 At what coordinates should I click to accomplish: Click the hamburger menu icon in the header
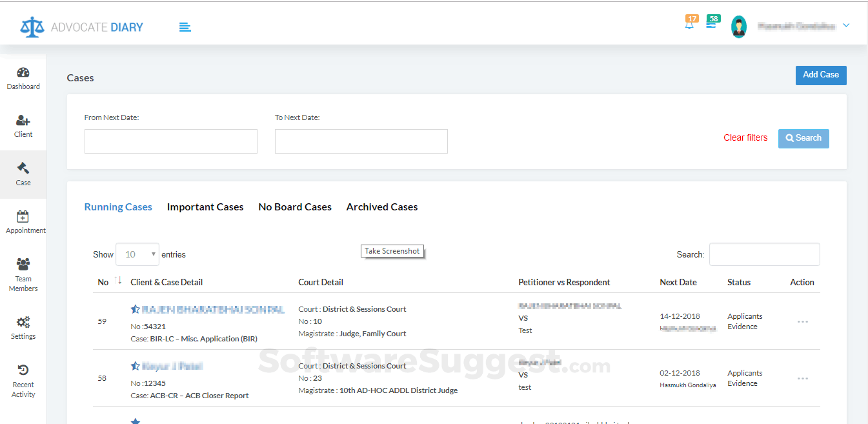coord(185,26)
